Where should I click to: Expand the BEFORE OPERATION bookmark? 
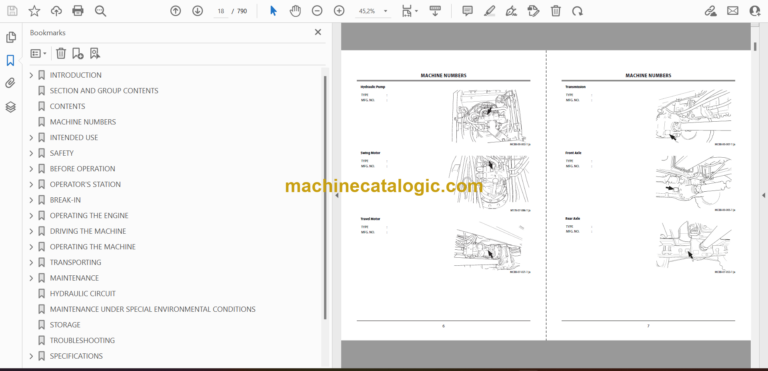tap(31, 169)
